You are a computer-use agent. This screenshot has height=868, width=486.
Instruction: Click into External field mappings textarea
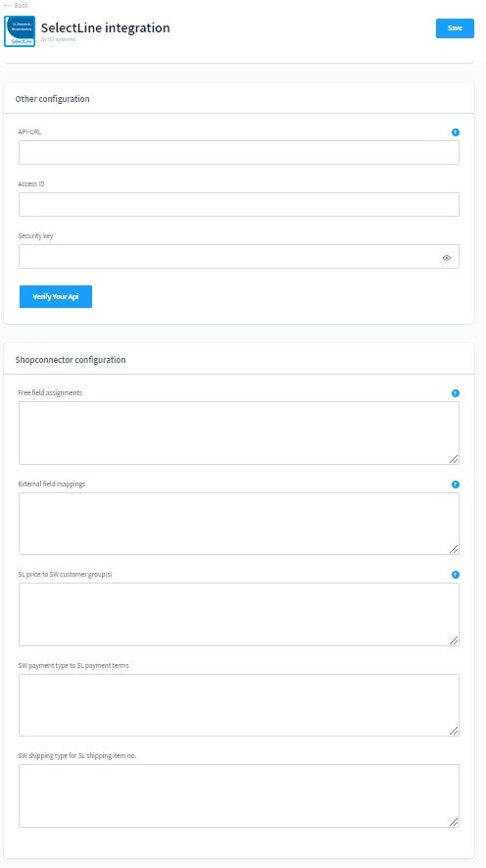(239, 524)
